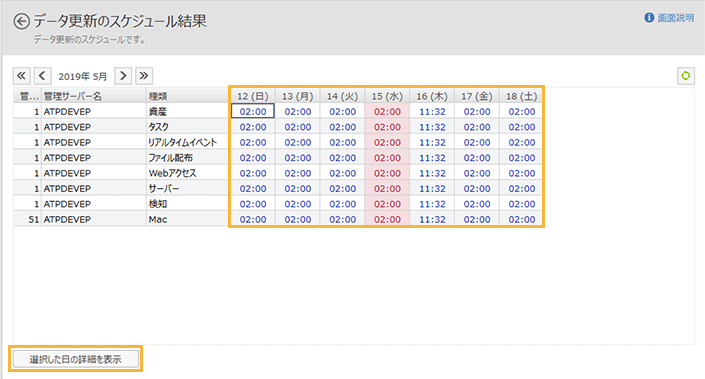Select Webアクセス 02:00 on 18 (土)
The width and height of the screenshot is (705, 379).
coord(522,173)
